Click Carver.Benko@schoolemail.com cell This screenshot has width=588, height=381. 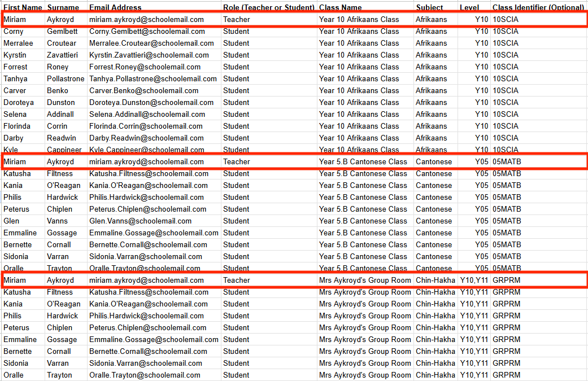[154, 91]
